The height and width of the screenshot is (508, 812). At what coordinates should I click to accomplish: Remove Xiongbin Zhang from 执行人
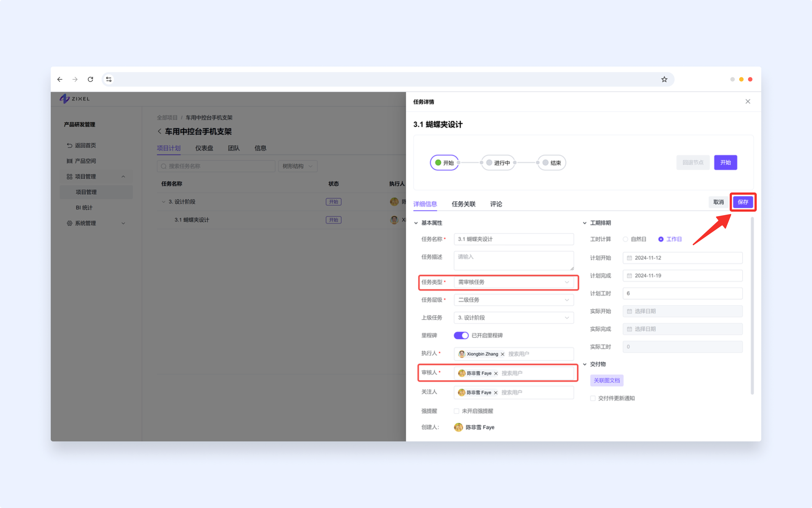pyautogui.click(x=502, y=354)
